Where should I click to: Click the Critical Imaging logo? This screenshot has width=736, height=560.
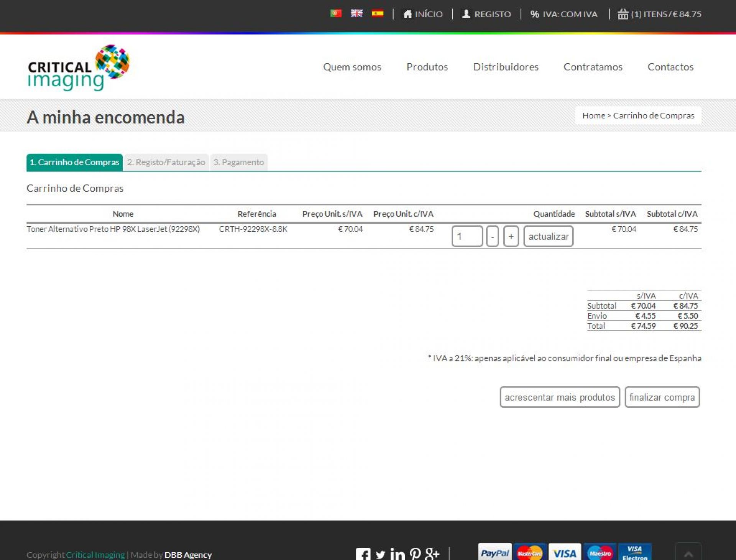[x=79, y=68]
